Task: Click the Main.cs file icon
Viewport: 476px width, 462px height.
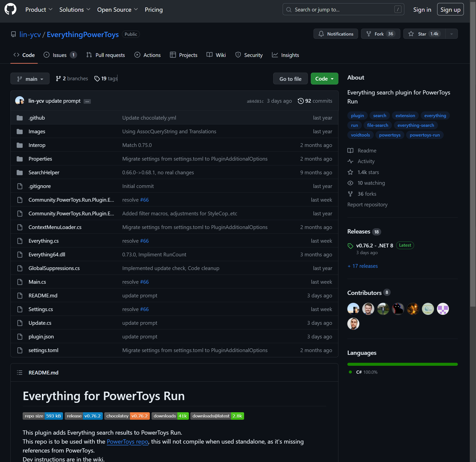Action: click(20, 282)
